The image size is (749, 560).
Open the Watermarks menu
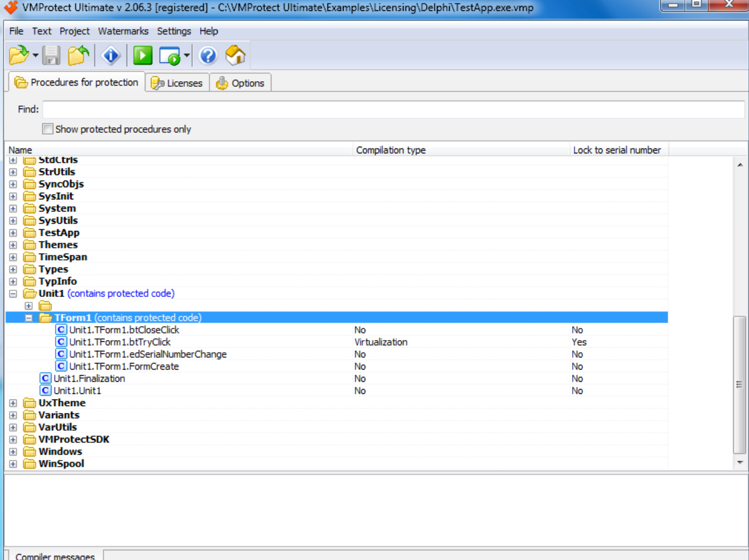(x=124, y=31)
